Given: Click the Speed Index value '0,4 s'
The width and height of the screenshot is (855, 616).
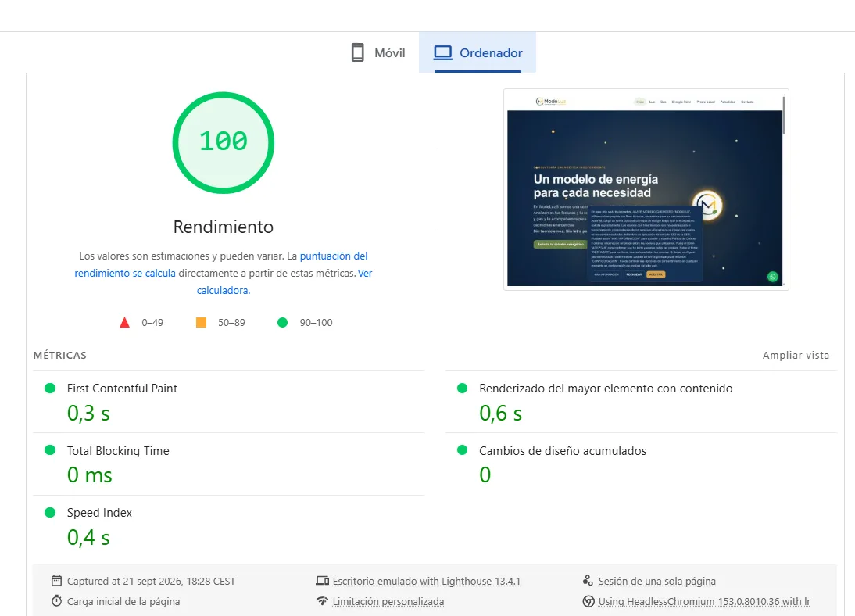Looking at the screenshot, I should tap(88, 538).
